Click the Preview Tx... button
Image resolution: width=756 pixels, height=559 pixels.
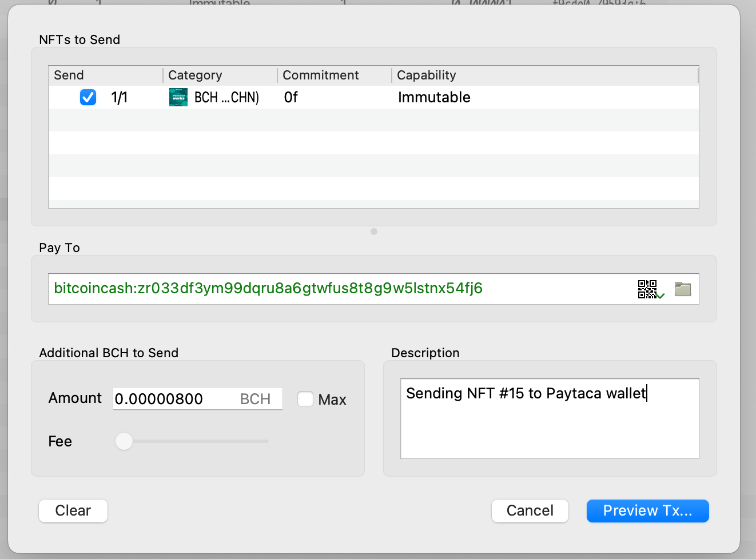[x=647, y=510]
